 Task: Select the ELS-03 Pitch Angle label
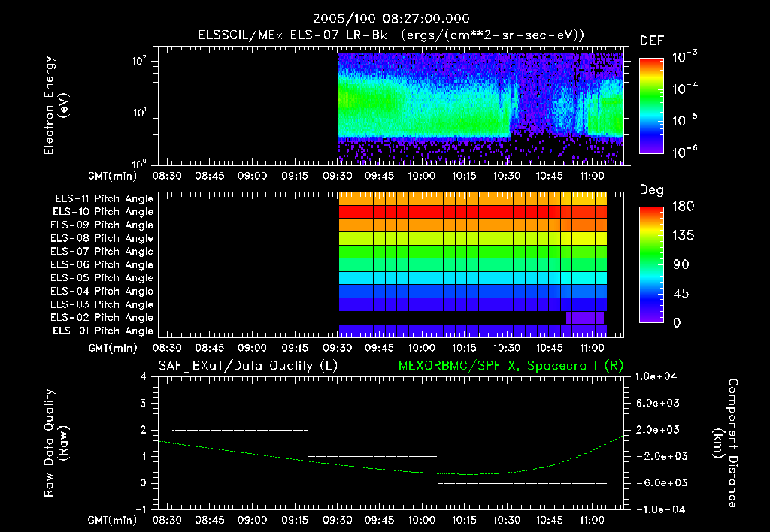[102, 304]
